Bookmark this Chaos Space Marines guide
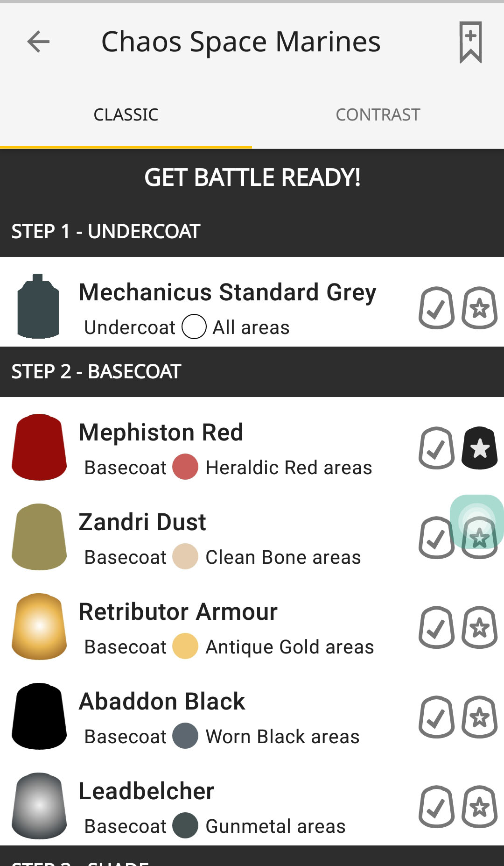Screen dimensions: 504x866 coord(470,42)
